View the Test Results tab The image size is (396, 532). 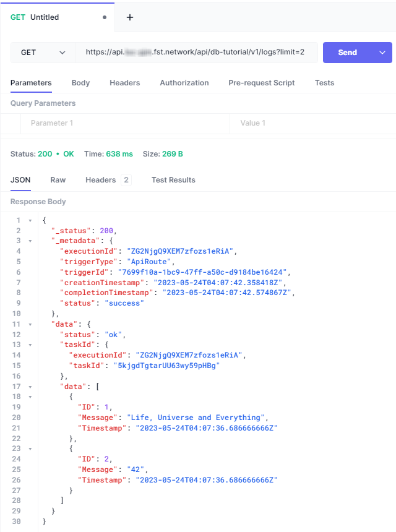point(173,180)
